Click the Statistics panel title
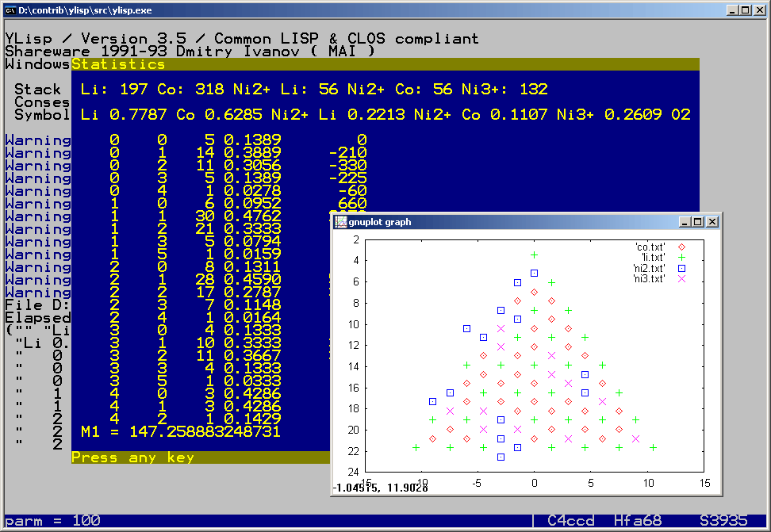 point(118,64)
